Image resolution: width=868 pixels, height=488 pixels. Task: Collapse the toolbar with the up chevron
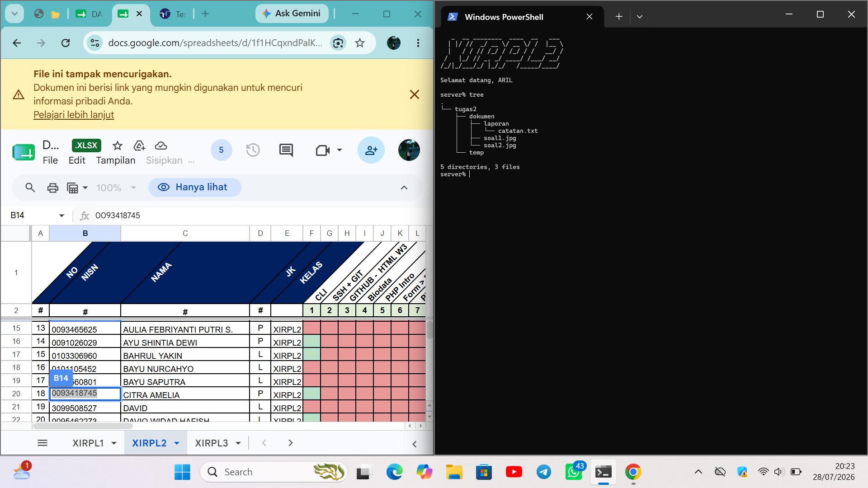point(404,188)
